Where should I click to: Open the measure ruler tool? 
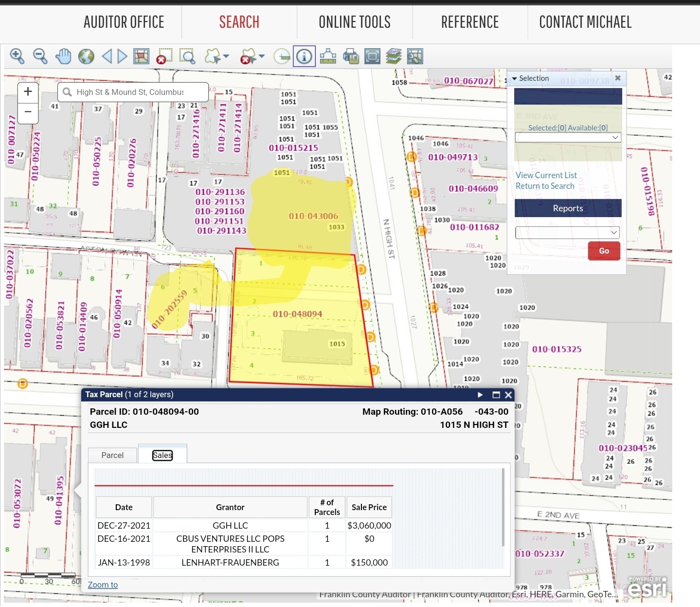click(x=328, y=56)
